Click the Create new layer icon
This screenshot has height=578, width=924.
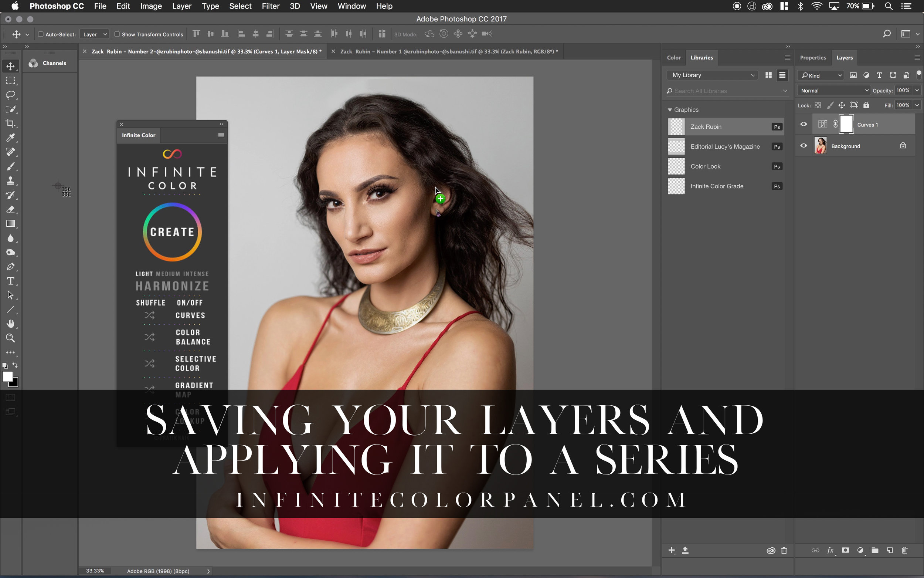coord(890,551)
